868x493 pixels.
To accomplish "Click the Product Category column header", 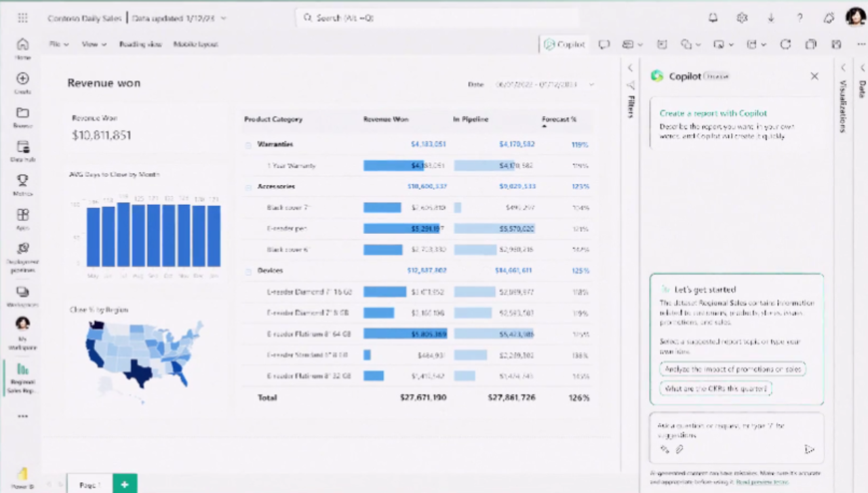I will pos(273,119).
